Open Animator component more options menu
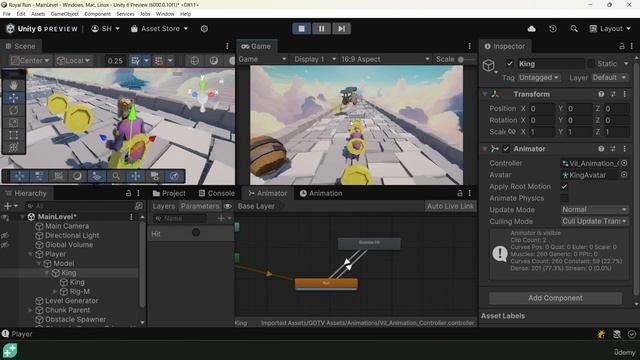The height and width of the screenshot is (360, 640). (624, 149)
